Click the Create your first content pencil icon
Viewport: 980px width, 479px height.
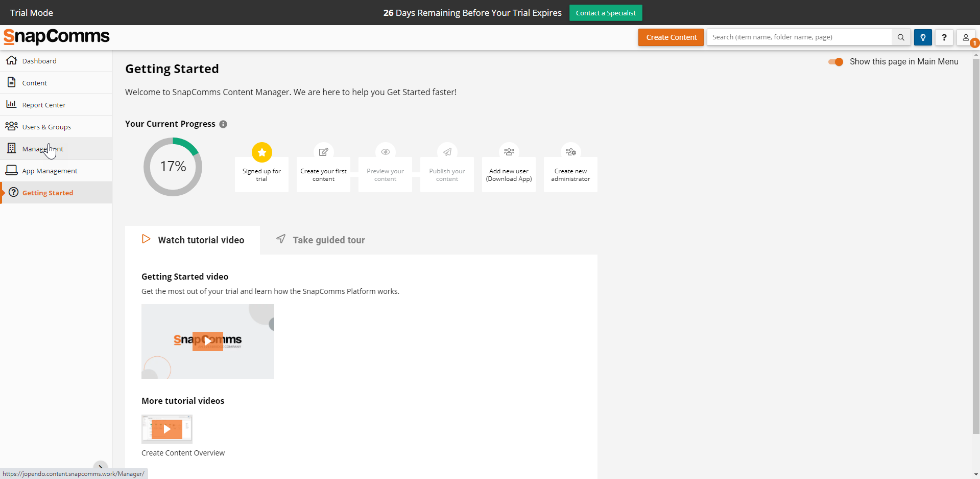pos(324,152)
